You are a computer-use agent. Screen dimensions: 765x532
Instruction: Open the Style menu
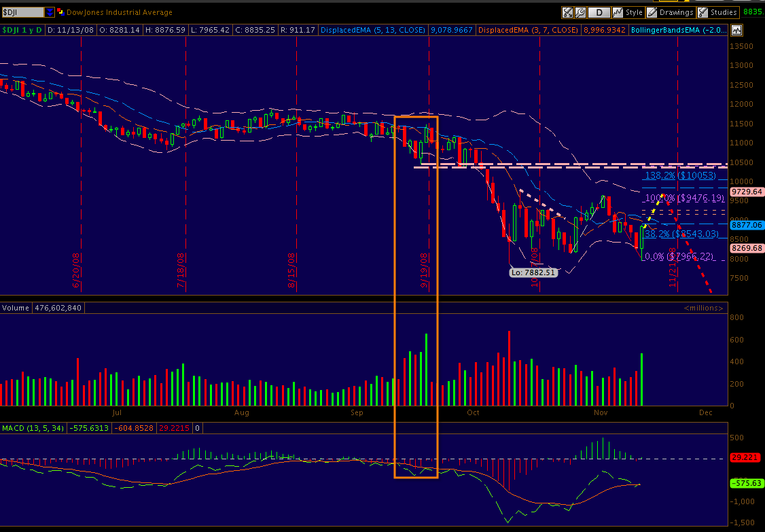628,12
